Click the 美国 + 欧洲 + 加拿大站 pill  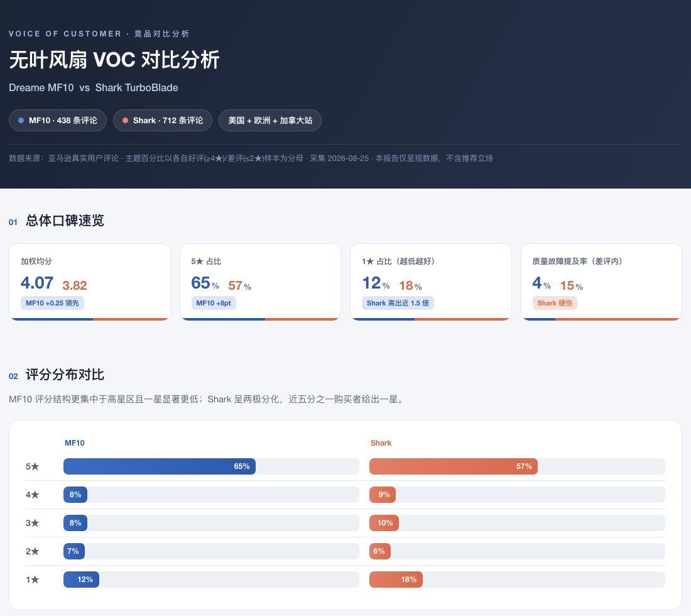pyautogui.click(x=270, y=121)
